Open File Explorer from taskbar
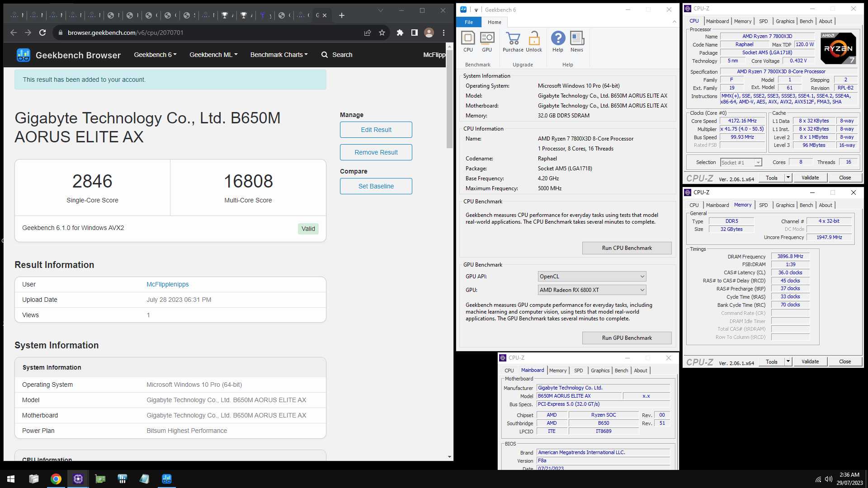The width and height of the screenshot is (868, 488). tap(34, 479)
